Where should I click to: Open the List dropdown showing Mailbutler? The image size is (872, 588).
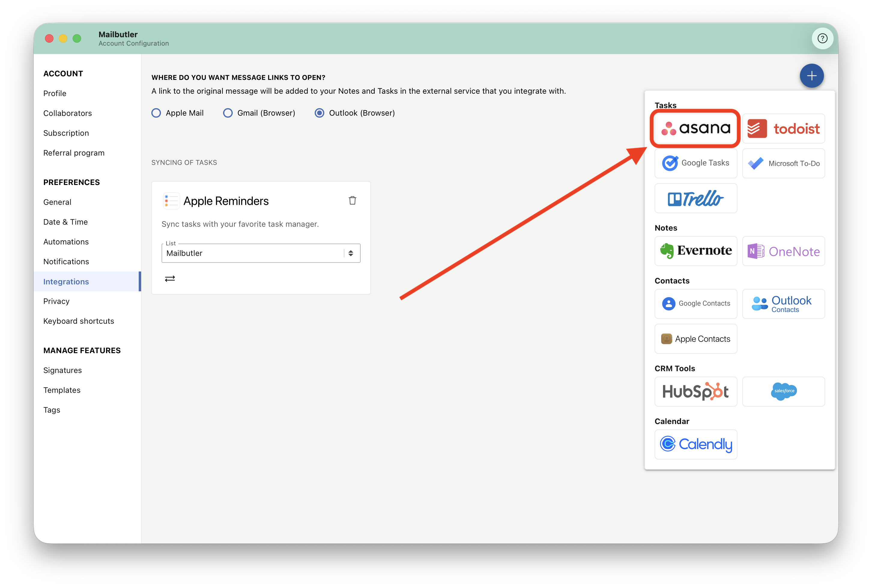(x=261, y=253)
